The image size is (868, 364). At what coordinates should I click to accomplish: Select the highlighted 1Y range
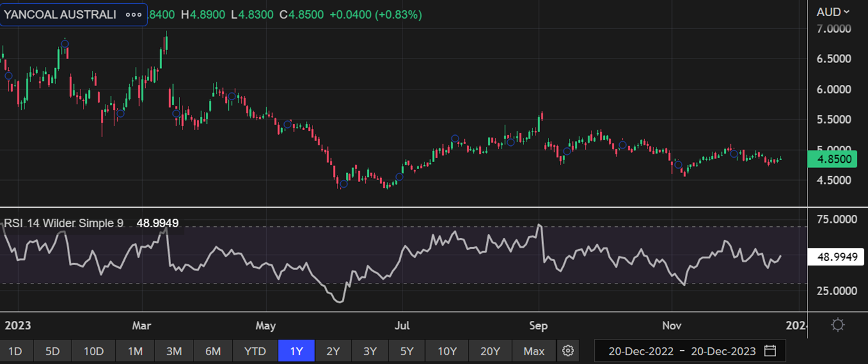tap(296, 351)
